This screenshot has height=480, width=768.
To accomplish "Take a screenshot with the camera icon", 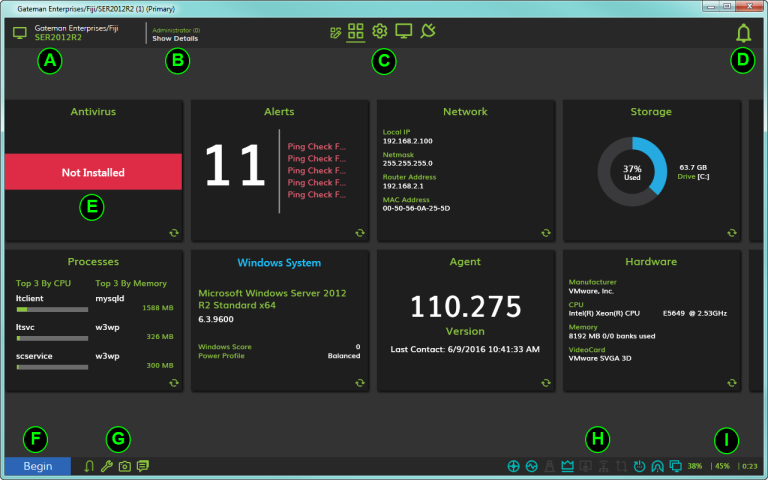I will click(125, 466).
